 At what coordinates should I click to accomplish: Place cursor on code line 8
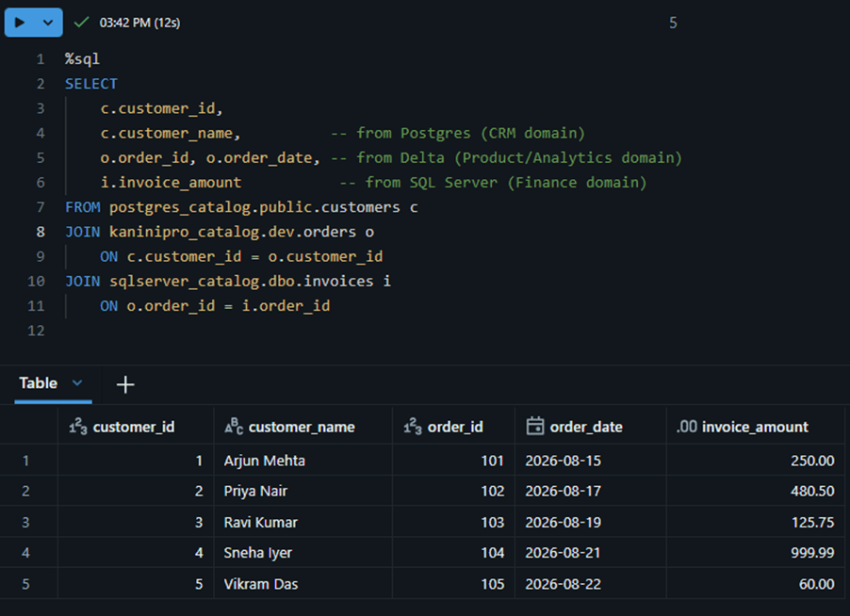coord(220,232)
